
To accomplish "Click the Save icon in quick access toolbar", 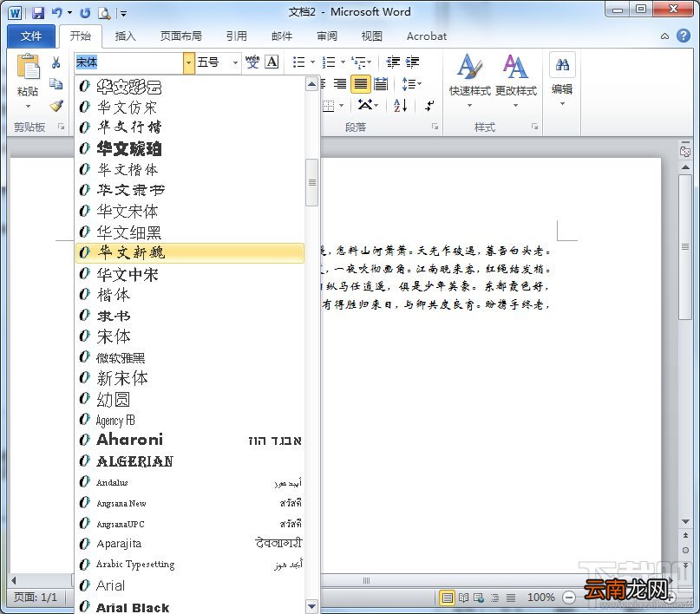I will click(38, 13).
